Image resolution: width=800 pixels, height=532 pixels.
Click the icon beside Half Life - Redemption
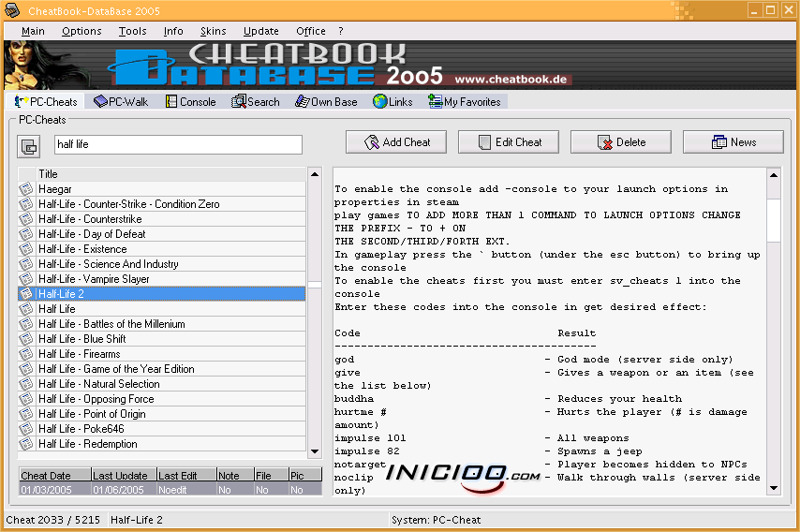(26, 444)
